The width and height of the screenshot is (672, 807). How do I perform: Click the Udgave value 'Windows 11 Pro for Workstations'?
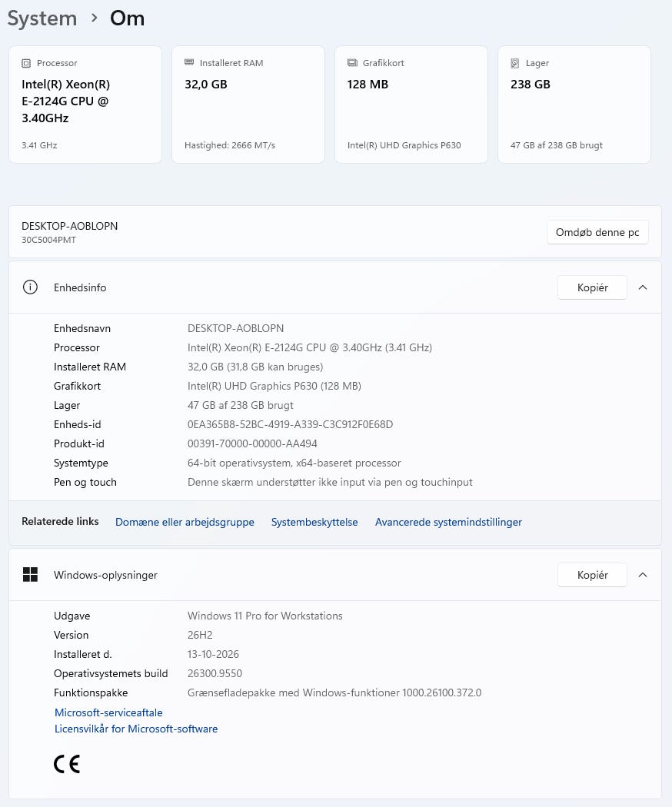pos(265,616)
